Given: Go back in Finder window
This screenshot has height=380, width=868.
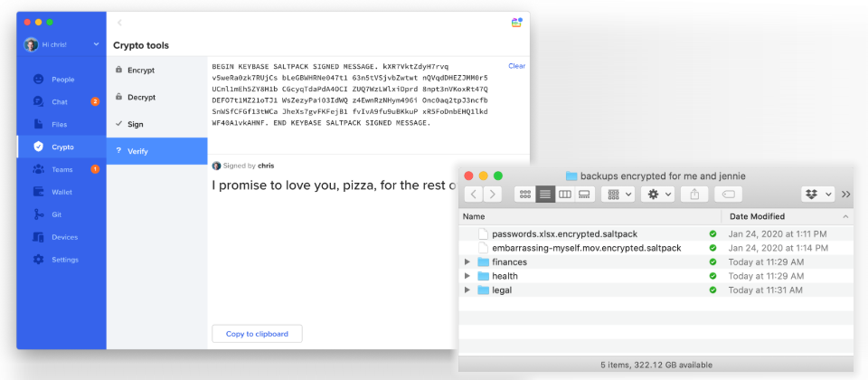Looking at the screenshot, I should pyautogui.click(x=473, y=194).
